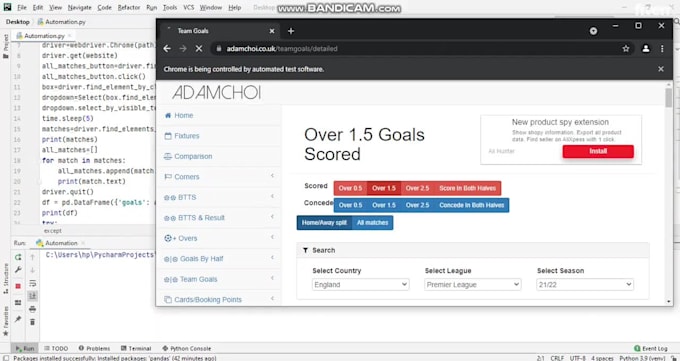The height and width of the screenshot is (361, 680).
Task: Open PyCharm File menu
Action: [22, 7]
